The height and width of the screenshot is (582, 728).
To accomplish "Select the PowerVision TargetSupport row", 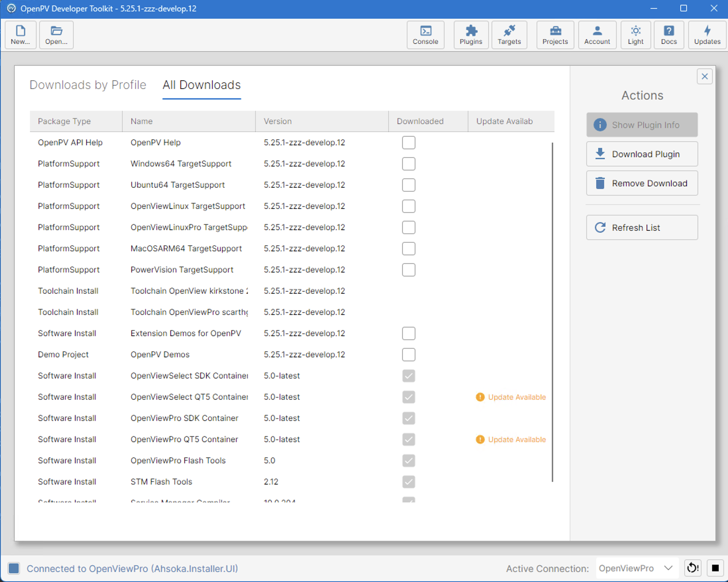I will coord(292,270).
